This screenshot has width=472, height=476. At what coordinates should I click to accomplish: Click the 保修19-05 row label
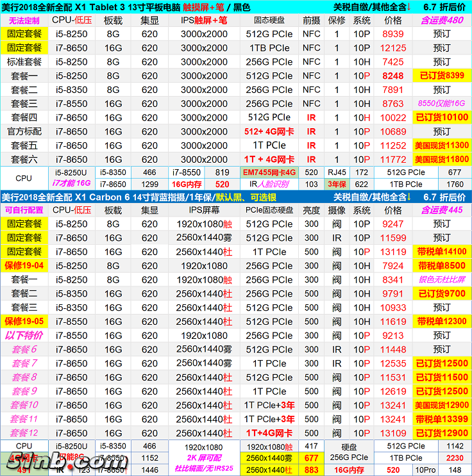click(24, 322)
